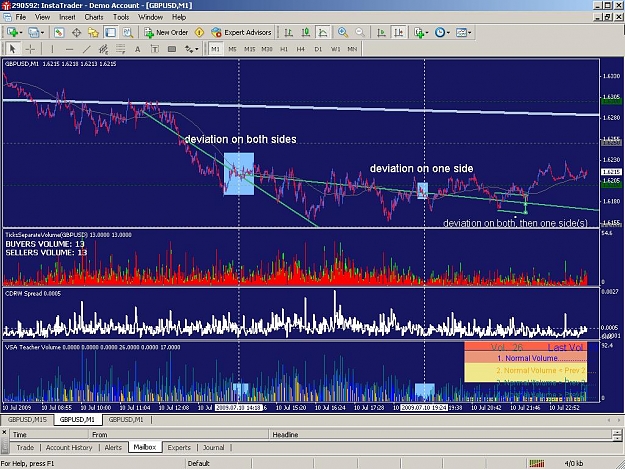
Task: Select the arrow cursor tool
Action: click(x=12, y=49)
